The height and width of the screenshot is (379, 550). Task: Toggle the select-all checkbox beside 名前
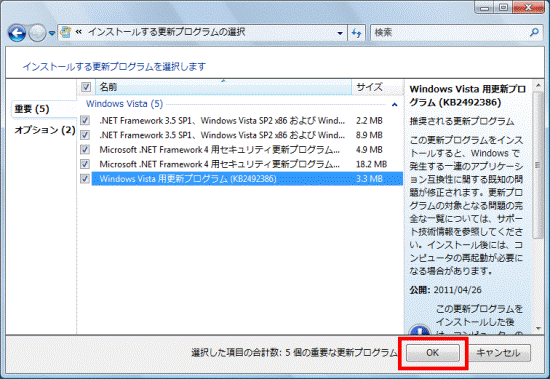click(86, 87)
